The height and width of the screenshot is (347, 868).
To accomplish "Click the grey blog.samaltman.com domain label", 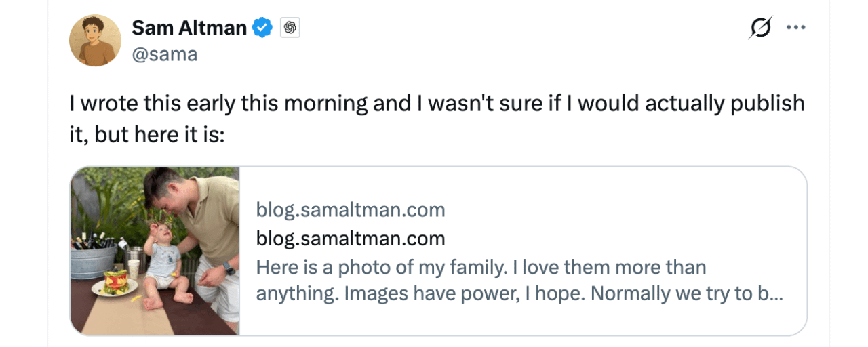I will point(350,210).
